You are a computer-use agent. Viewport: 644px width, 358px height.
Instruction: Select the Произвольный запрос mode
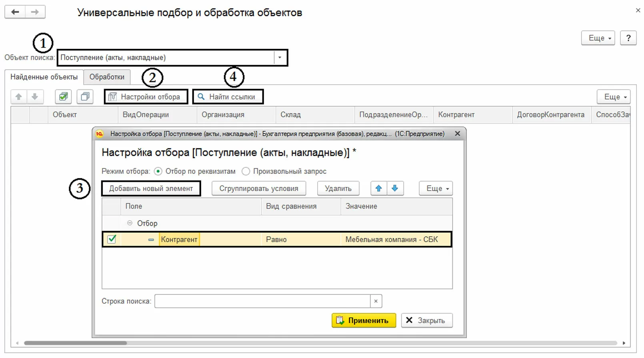coord(246,171)
